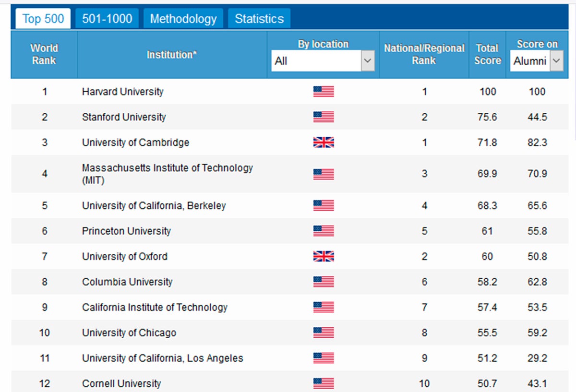
Task: Click the US flag next to Princeton University
Action: pos(324,231)
